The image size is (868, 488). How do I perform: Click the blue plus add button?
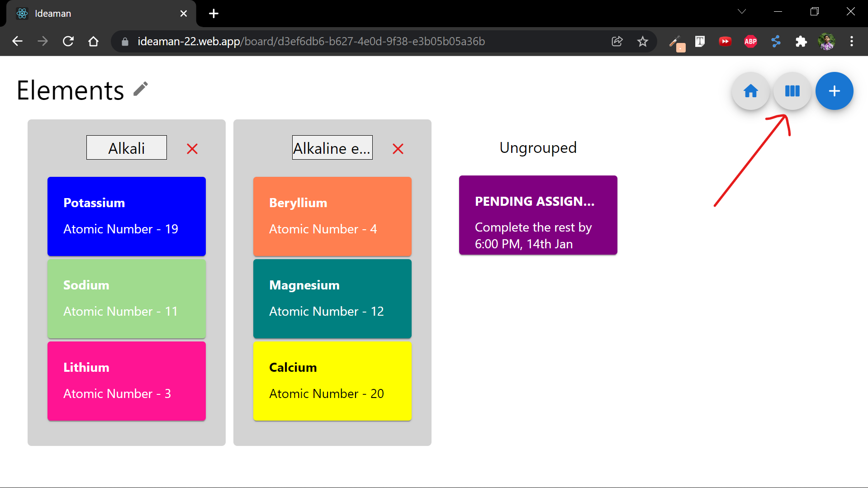(834, 91)
